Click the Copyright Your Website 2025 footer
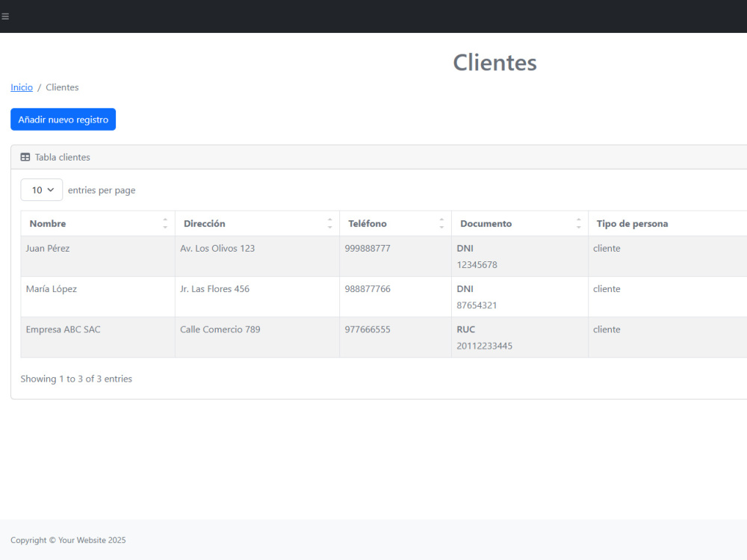This screenshot has width=747, height=560. pyautogui.click(x=68, y=540)
